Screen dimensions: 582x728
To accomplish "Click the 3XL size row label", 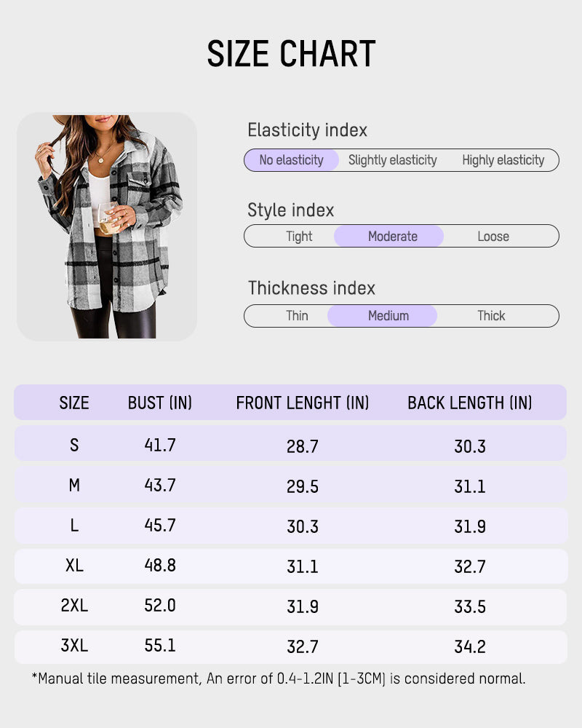I will [x=74, y=646].
